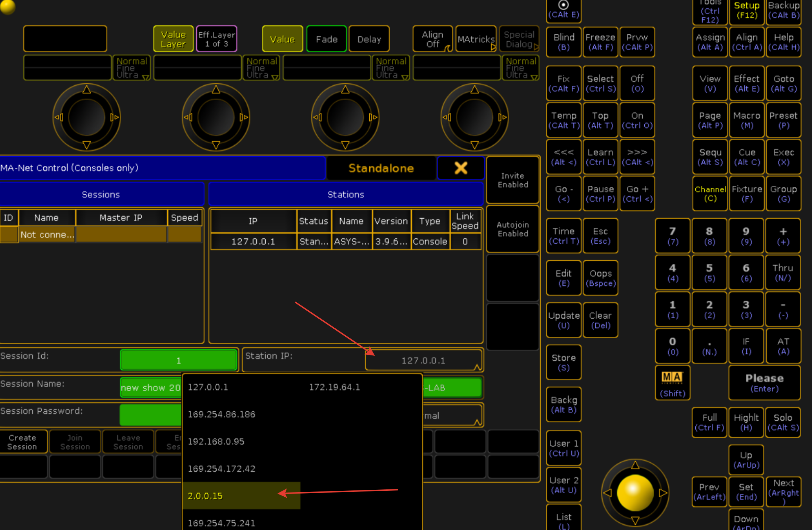Viewport: 812px width, 530px height.
Task: Select 2.0.0.15 from IP list
Action: (241, 496)
